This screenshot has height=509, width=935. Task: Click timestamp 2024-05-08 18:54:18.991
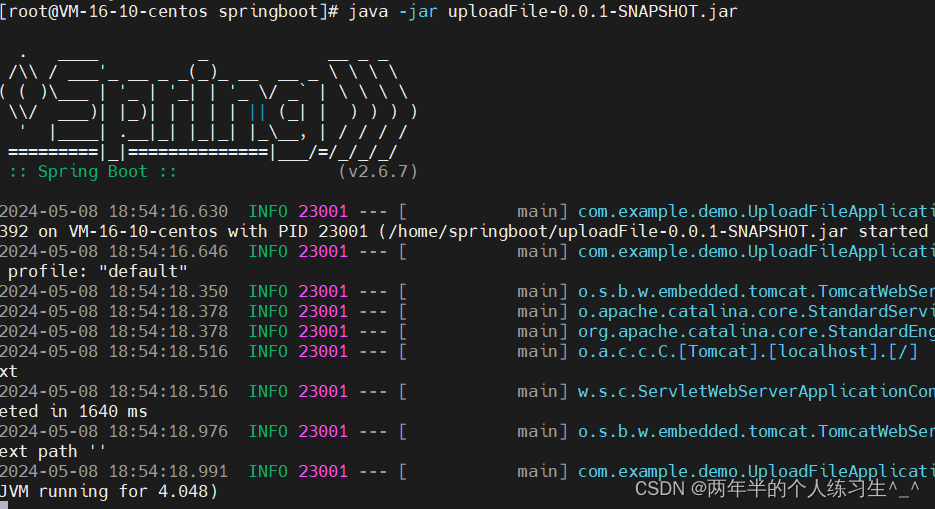click(114, 471)
